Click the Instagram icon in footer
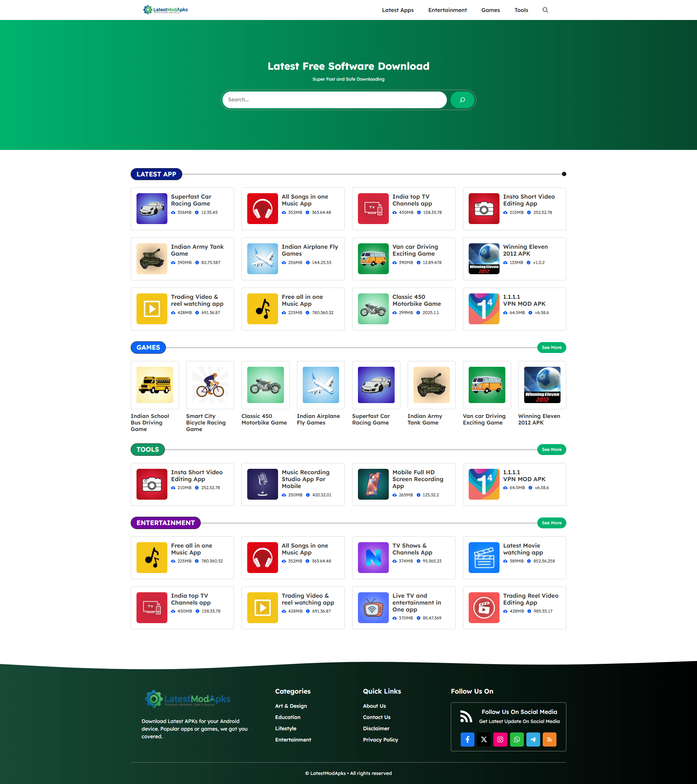697x784 pixels. (x=500, y=739)
